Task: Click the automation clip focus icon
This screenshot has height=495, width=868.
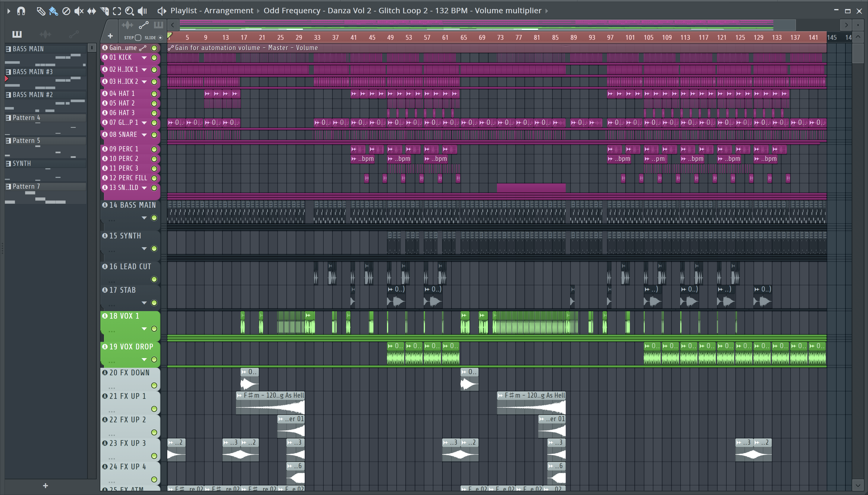Action: point(143,25)
